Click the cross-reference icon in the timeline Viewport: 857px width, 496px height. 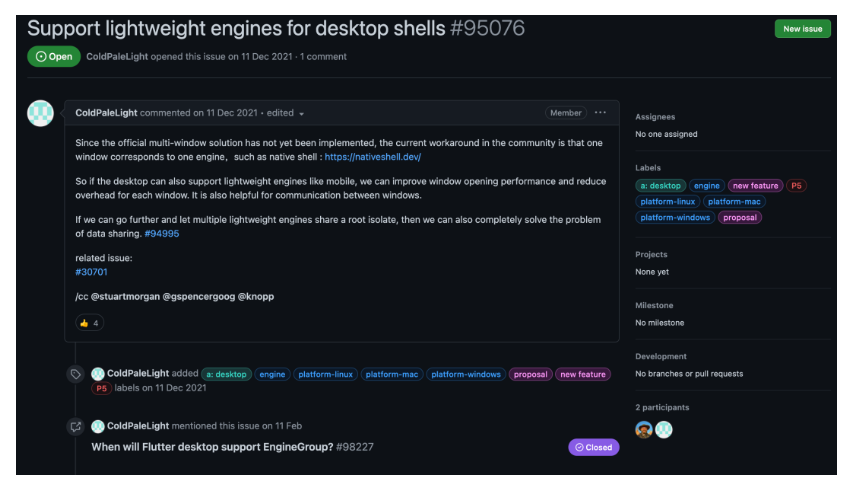(75, 427)
